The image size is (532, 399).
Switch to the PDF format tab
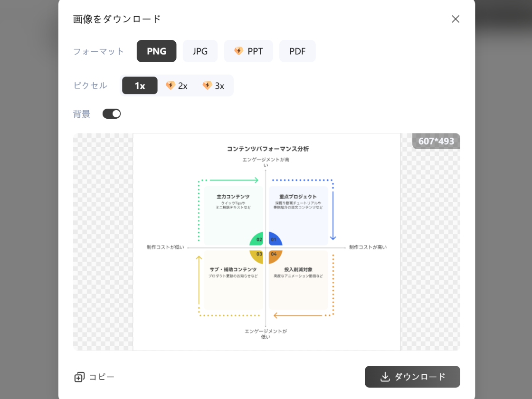297,51
